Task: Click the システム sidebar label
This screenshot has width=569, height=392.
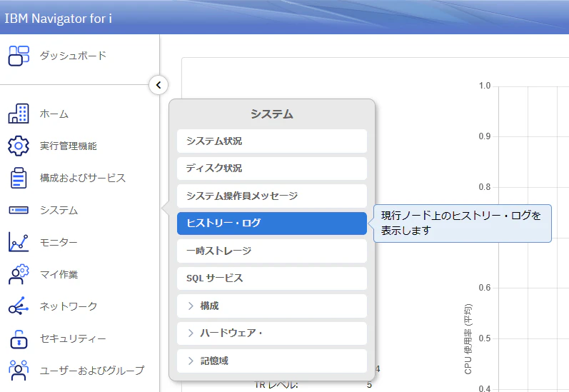Action: point(59,210)
